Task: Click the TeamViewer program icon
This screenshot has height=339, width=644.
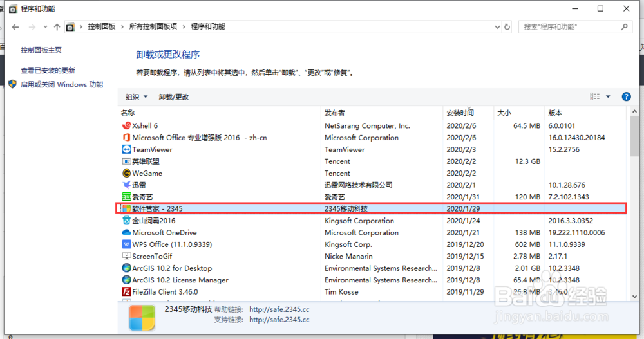Action: coord(126,149)
